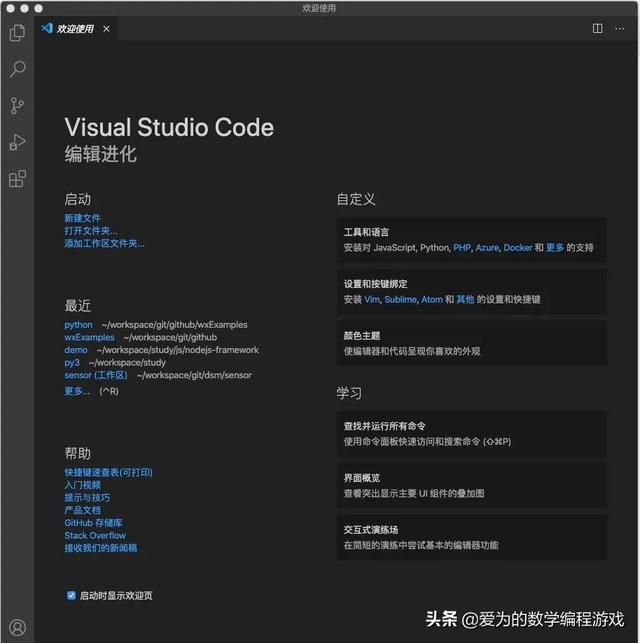Image resolution: width=640 pixels, height=643 pixels.
Task: Click 新建文件 link
Action: (82, 218)
